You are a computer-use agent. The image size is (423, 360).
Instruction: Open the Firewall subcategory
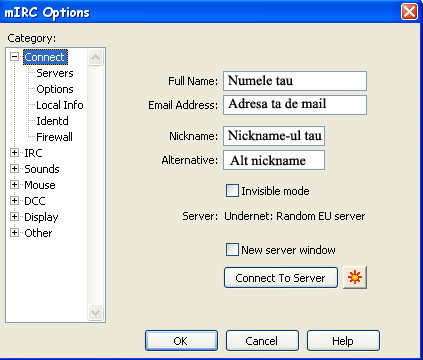(54, 137)
